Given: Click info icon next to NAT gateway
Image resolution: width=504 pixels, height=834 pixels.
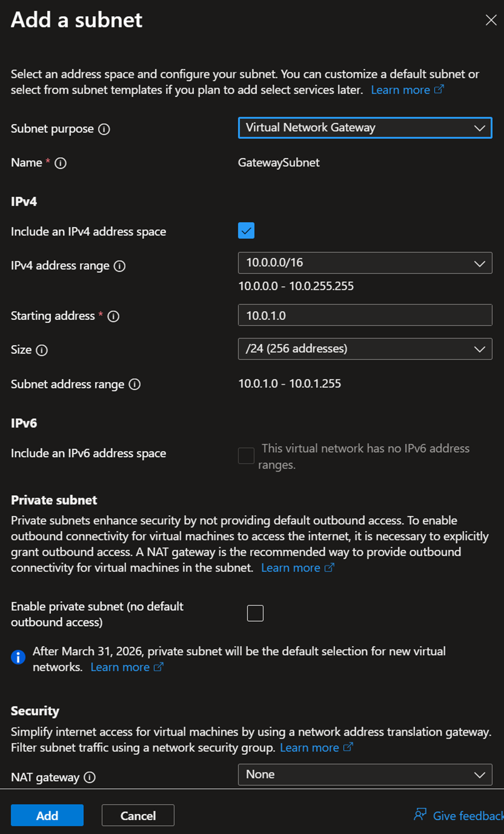Looking at the screenshot, I should 90,777.
